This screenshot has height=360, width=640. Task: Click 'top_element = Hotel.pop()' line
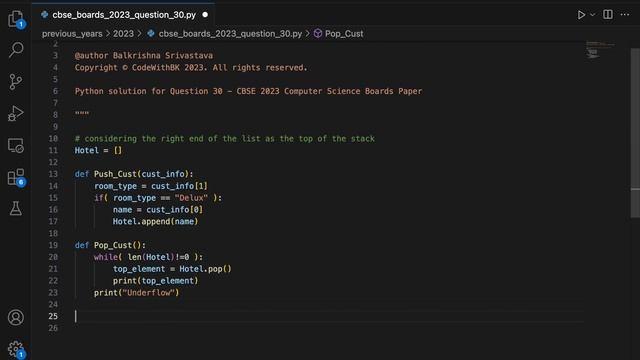[x=172, y=269]
